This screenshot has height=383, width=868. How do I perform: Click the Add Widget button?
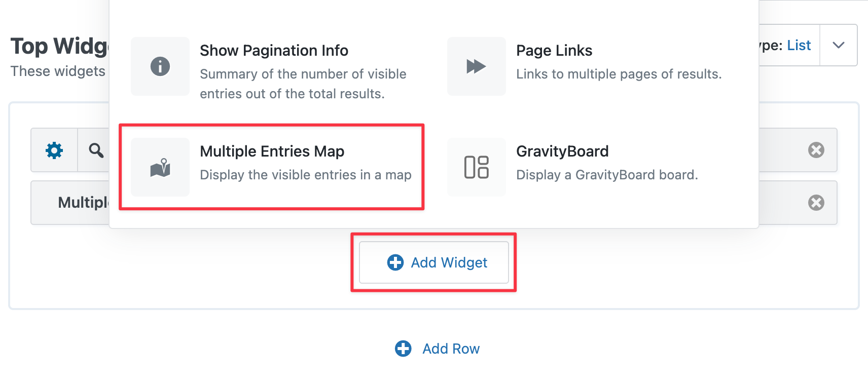point(434,262)
